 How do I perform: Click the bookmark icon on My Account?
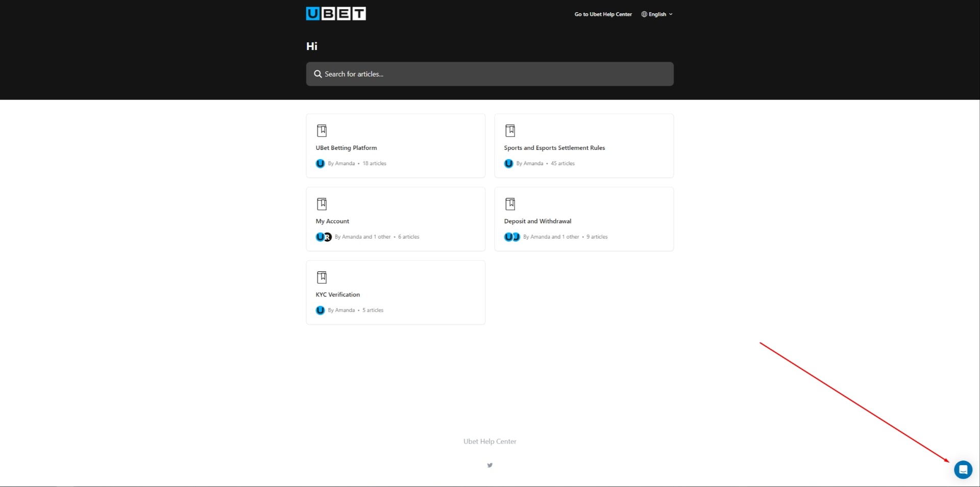coord(322,204)
